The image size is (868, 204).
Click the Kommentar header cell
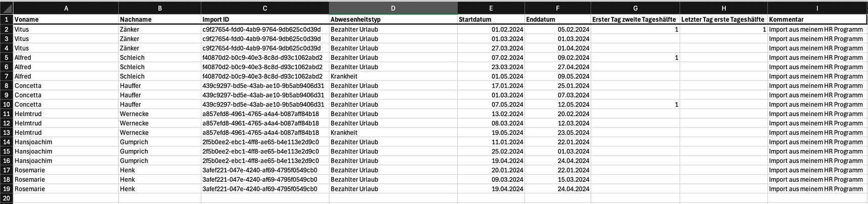(817, 20)
